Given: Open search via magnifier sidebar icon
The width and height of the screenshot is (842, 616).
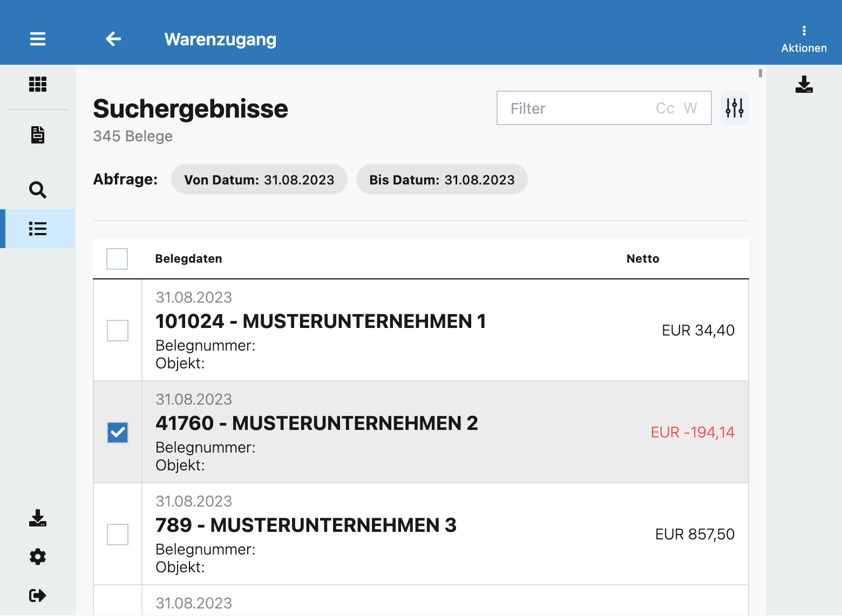Looking at the screenshot, I should (x=38, y=190).
